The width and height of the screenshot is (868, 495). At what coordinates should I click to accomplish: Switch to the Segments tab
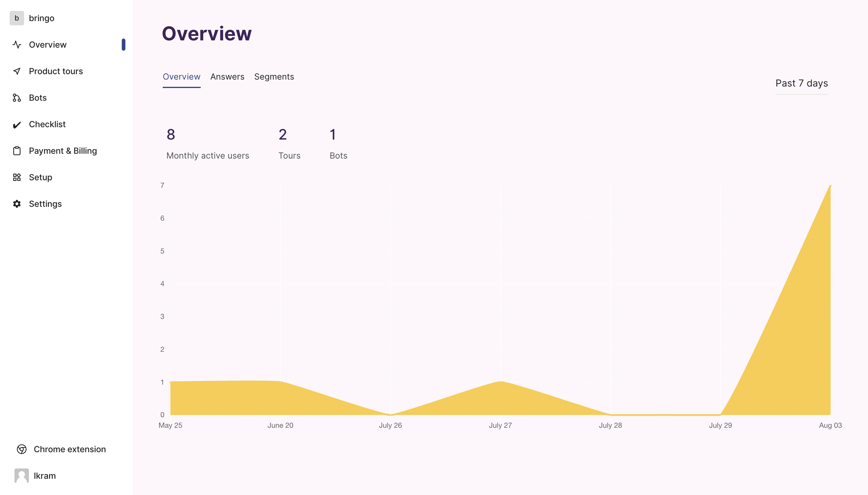tap(274, 77)
